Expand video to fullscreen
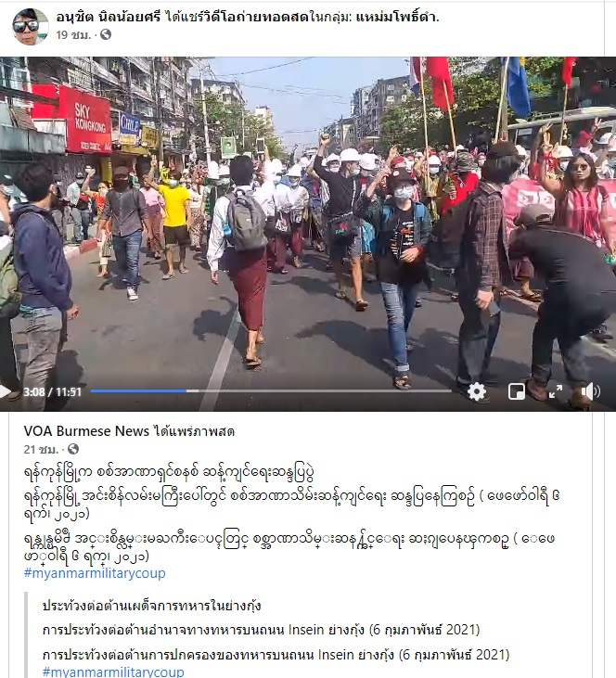This screenshot has width=616, height=678. click(556, 391)
